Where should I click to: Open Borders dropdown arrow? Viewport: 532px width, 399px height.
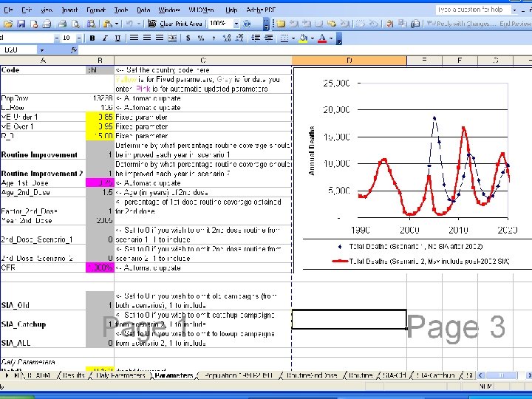293,38
